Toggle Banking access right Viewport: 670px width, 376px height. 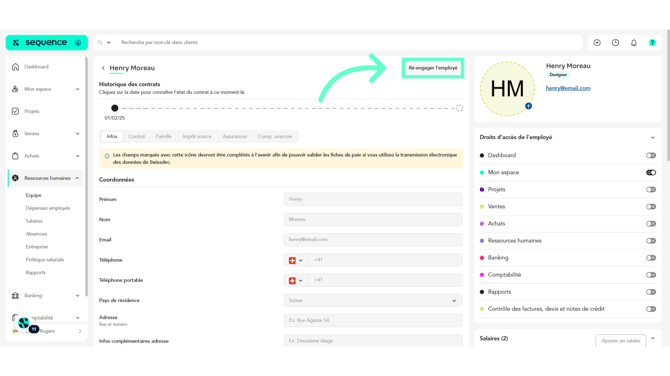pos(651,258)
